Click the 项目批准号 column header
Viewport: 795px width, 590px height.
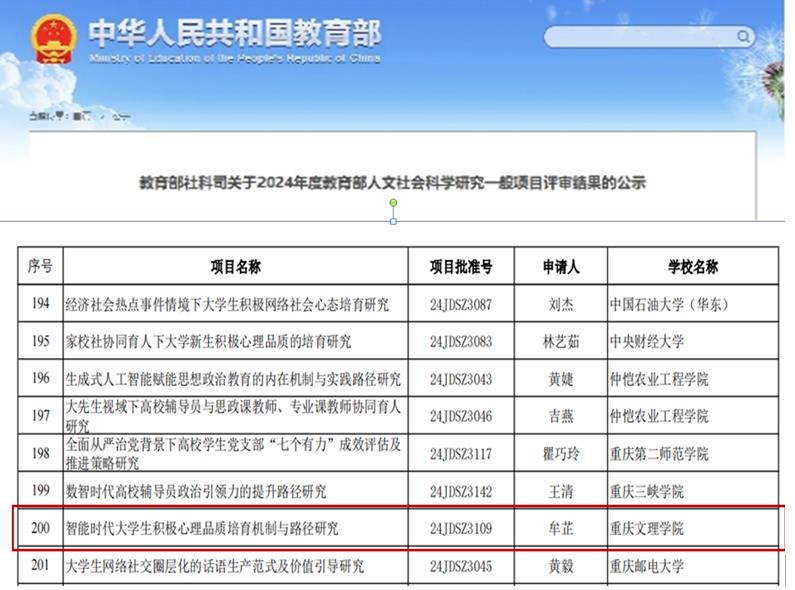coord(461,267)
